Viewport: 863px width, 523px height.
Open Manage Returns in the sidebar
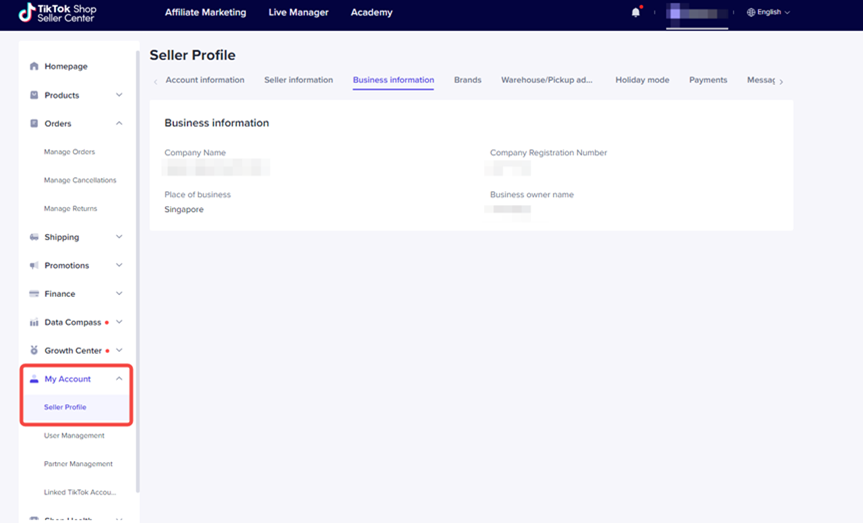pyautogui.click(x=70, y=209)
